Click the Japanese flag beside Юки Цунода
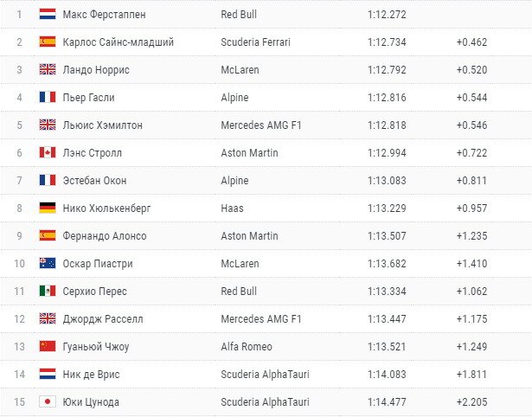Viewport: 532px width, 417px height. point(48,401)
